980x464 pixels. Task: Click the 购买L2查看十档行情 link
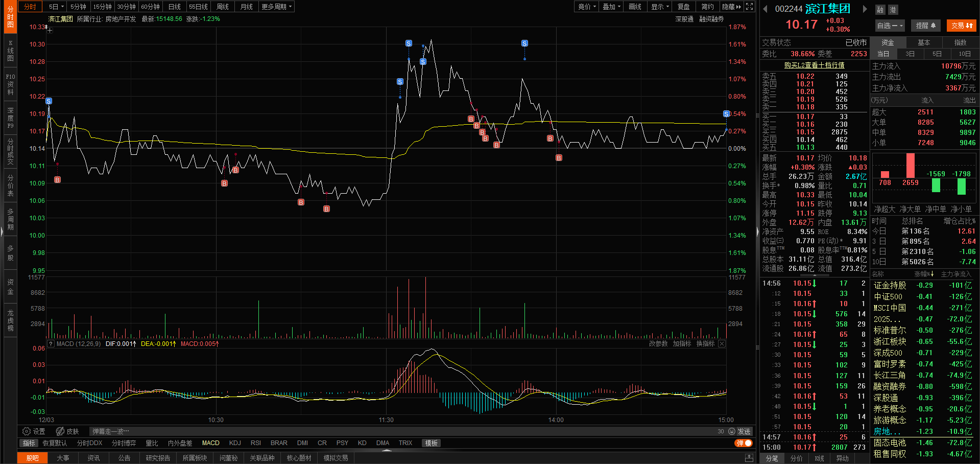click(814, 65)
